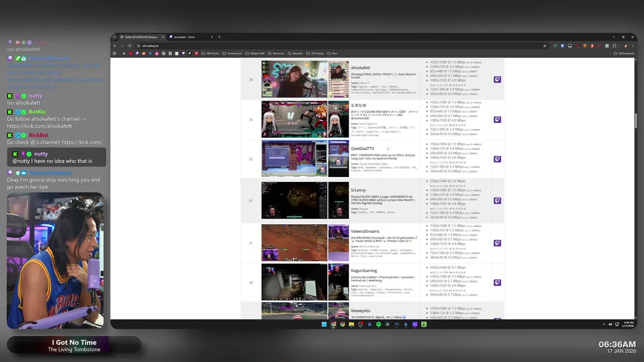
Task: Open Twitch link icon for ahsokafett row
Action: point(497,79)
